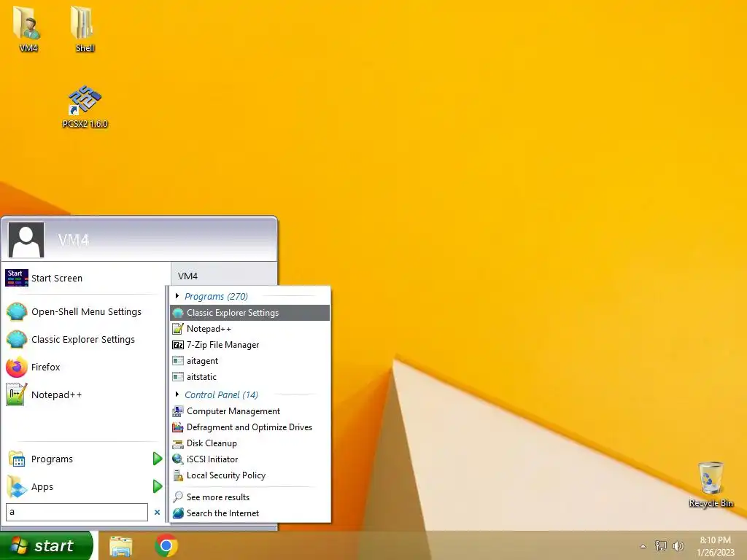This screenshot has height=560, width=747.
Task: Click the start menu search box
Action: [77, 513]
